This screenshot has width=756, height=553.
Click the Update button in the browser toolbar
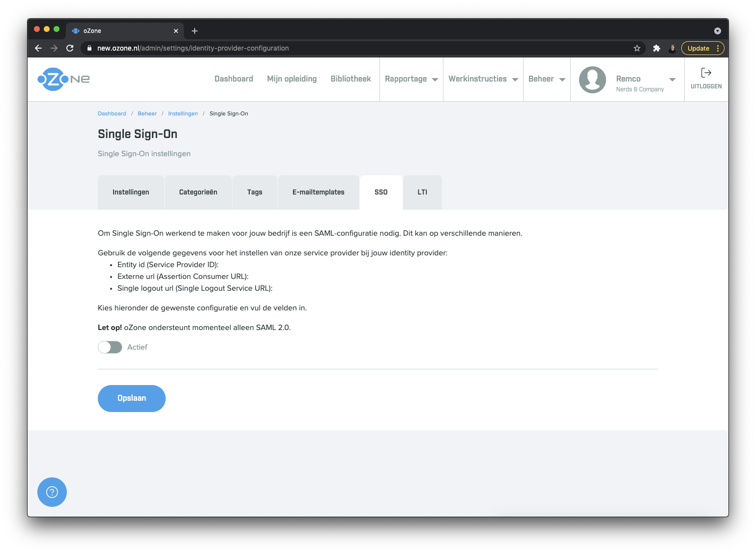699,48
